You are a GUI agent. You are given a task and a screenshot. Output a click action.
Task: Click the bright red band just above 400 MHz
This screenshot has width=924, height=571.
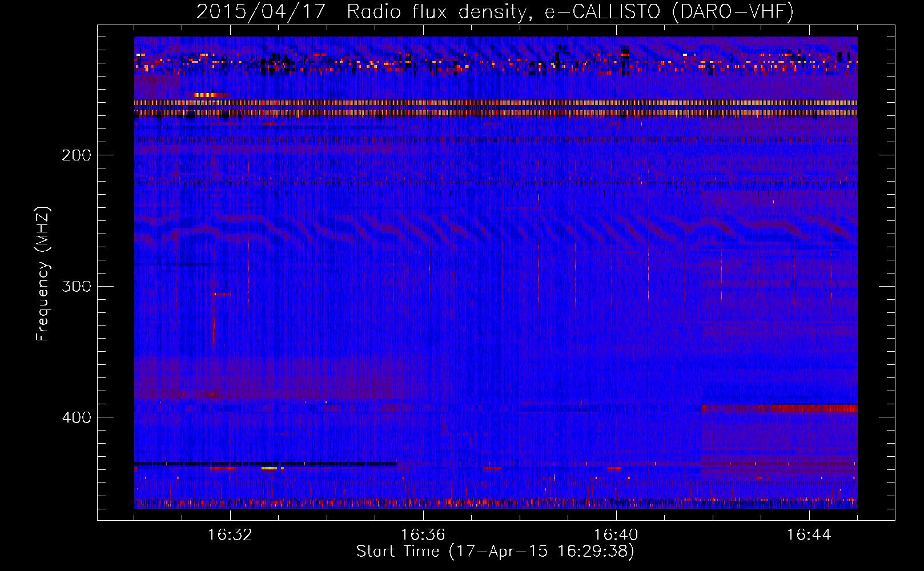pyautogui.click(x=780, y=408)
